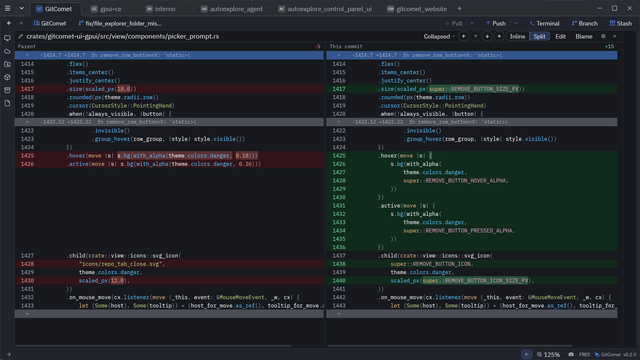The height and width of the screenshot is (360, 640).
Task: Open the first sidebar panel icon
Action: [x=7, y=38]
